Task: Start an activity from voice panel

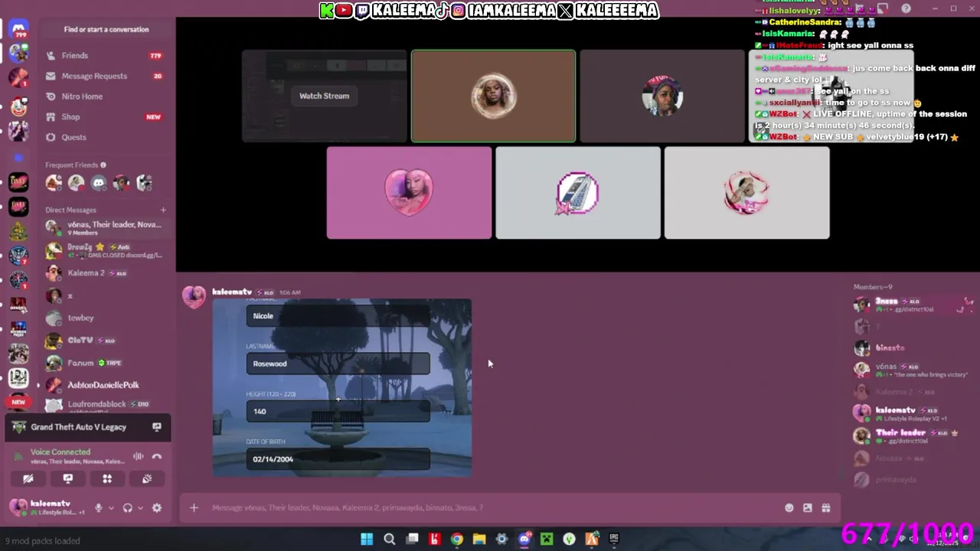Action: tap(107, 478)
